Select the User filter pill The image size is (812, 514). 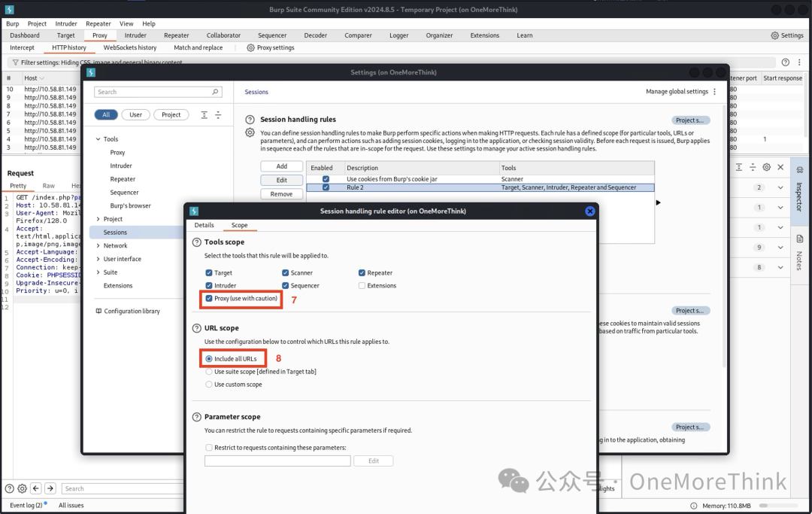pyautogui.click(x=135, y=114)
